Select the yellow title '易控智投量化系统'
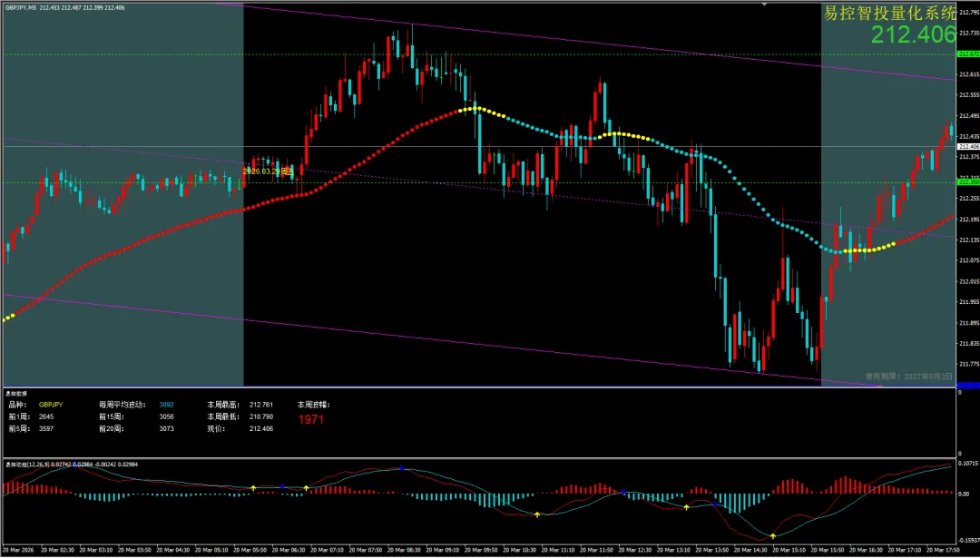The width and height of the screenshot is (980, 558). pos(890,13)
